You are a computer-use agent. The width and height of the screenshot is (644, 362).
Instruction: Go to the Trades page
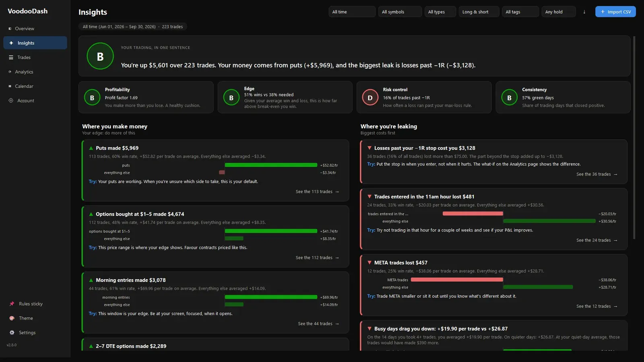tap(35, 58)
